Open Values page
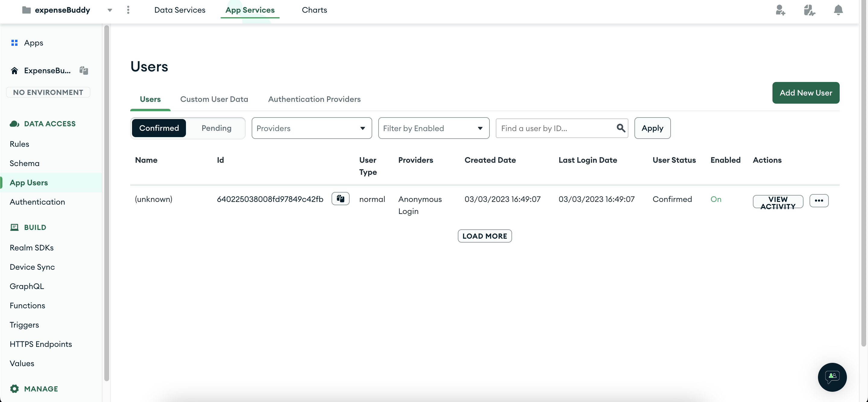 (x=22, y=363)
